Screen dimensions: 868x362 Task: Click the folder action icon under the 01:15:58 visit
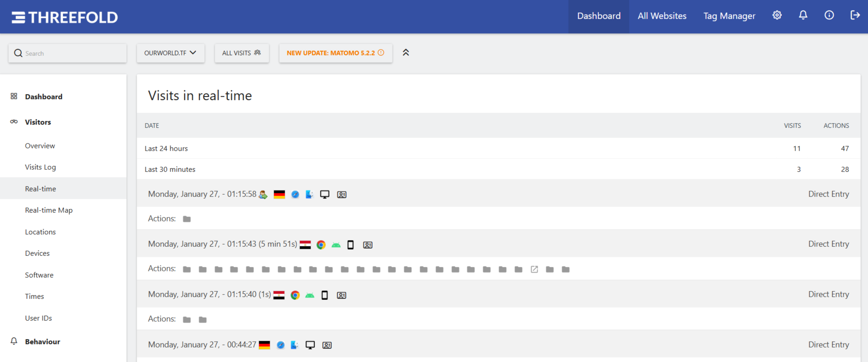[x=186, y=219]
